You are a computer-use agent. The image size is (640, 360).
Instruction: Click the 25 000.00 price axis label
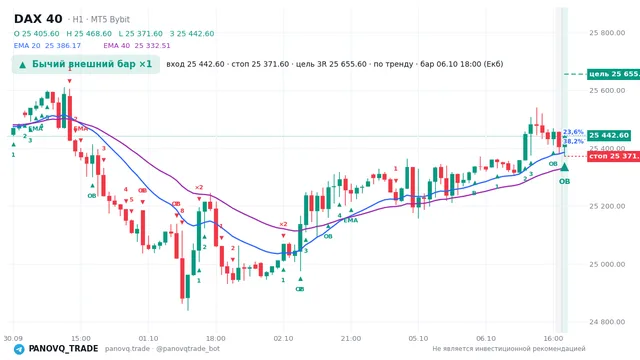point(607,264)
